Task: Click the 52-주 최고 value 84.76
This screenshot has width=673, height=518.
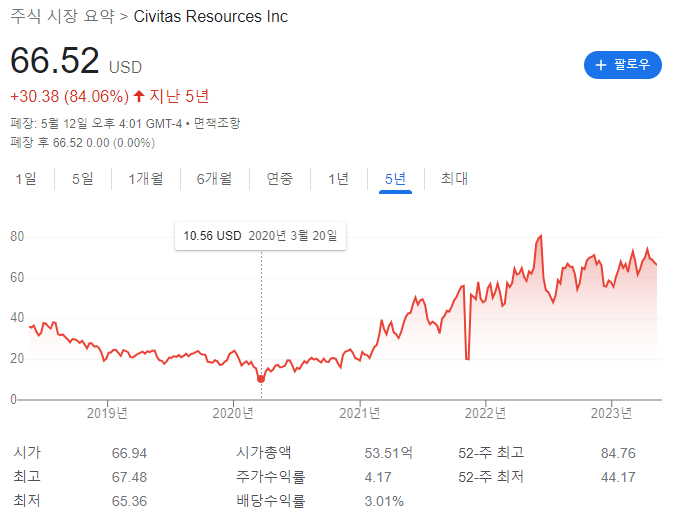Action: pos(618,453)
